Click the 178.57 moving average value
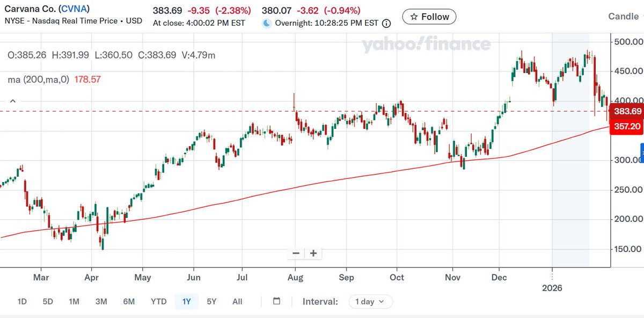The image size is (644, 318). click(x=87, y=79)
